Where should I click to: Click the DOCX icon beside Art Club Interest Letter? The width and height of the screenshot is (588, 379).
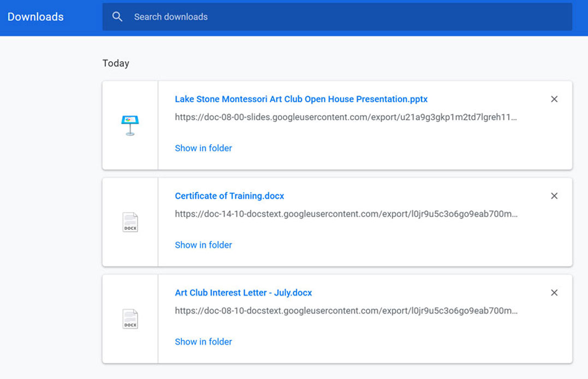click(129, 318)
